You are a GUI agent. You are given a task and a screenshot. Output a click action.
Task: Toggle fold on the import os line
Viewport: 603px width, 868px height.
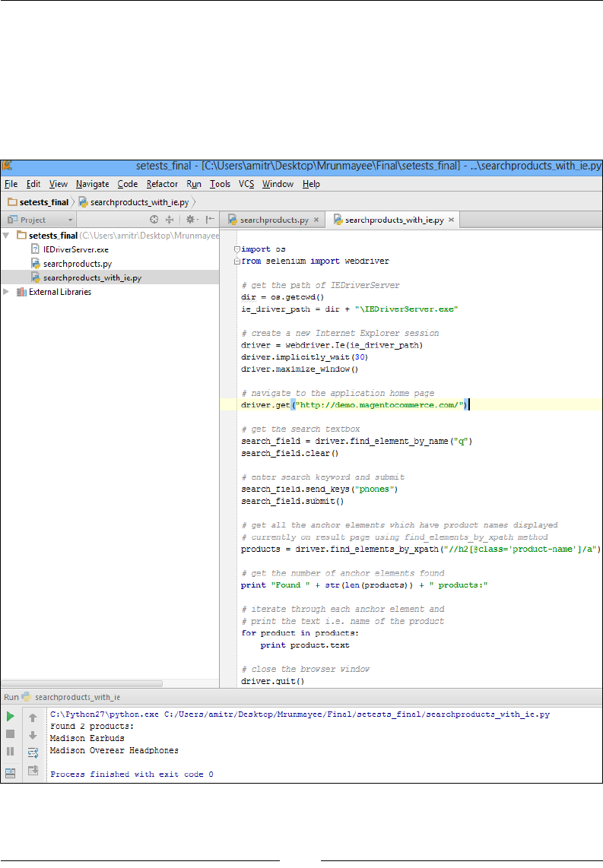click(236, 249)
